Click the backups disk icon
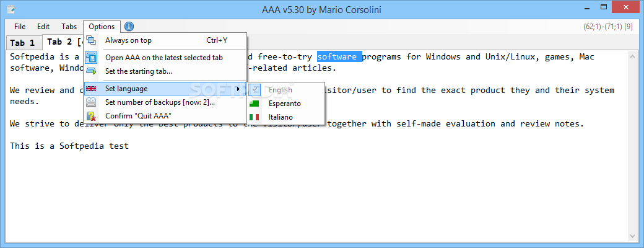 tap(91, 102)
